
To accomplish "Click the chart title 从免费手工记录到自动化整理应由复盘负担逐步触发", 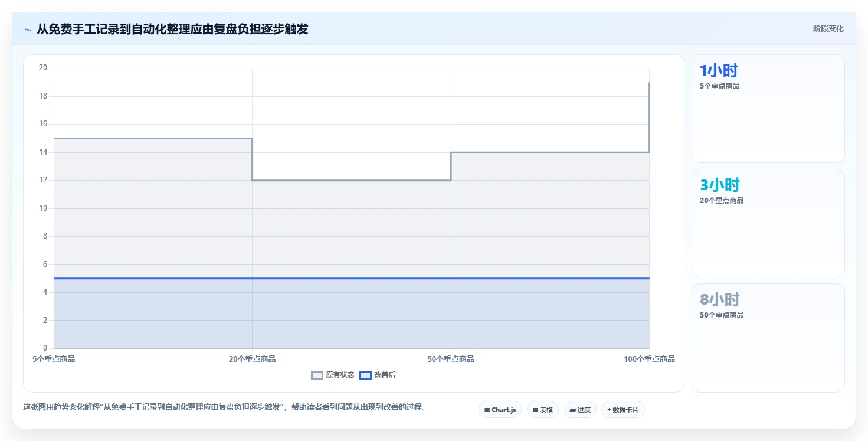I will point(172,29).
